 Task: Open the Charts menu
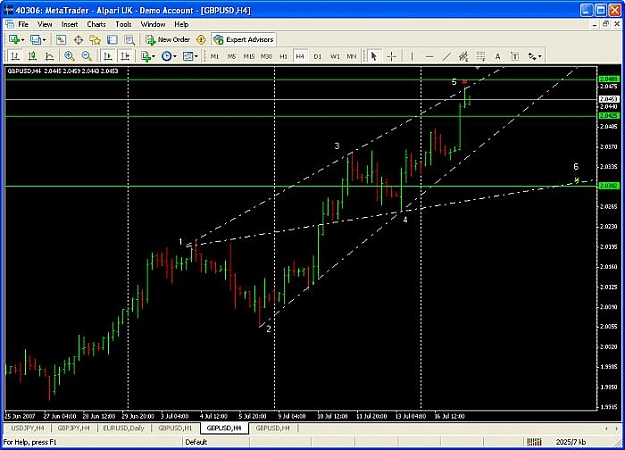pos(96,24)
